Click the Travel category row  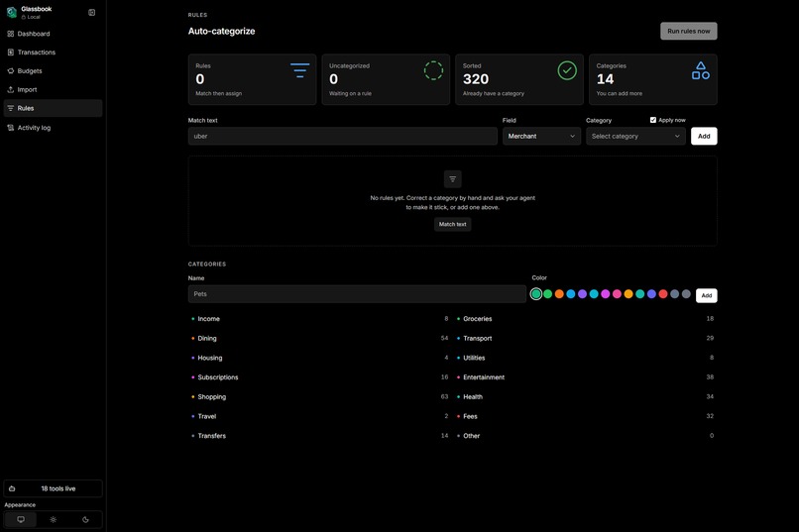tap(319, 416)
